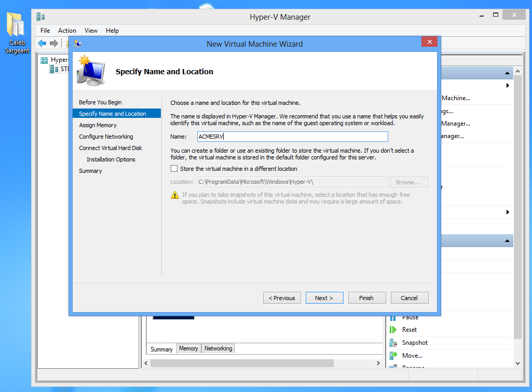Click the scroll-left arrow of the details pane
Viewport: 532px width, 392px height.
[x=146, y=363]
